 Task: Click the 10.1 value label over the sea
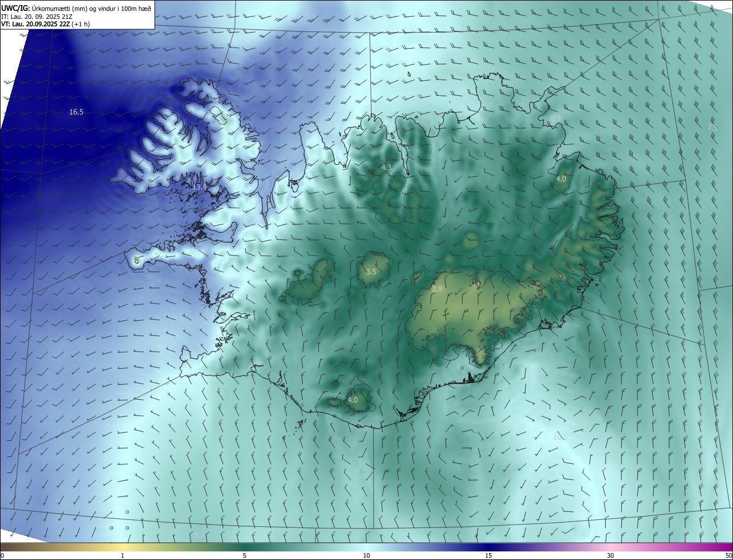[559, 437]
